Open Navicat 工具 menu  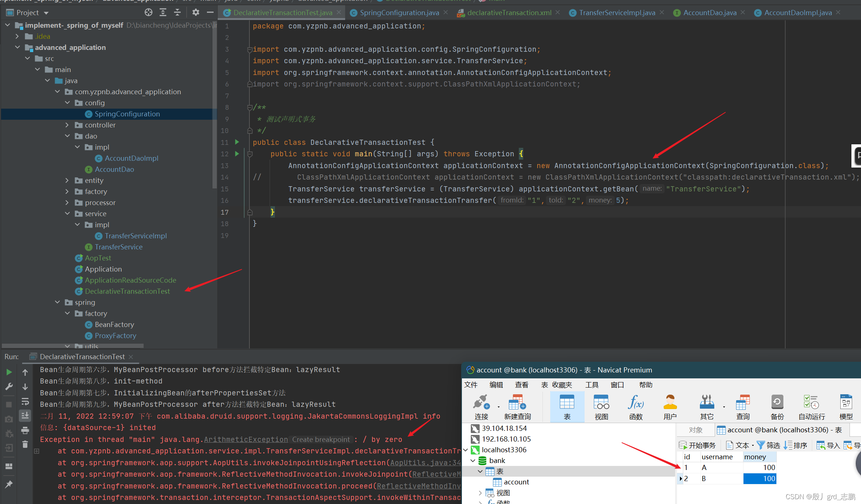click(591, 385)
